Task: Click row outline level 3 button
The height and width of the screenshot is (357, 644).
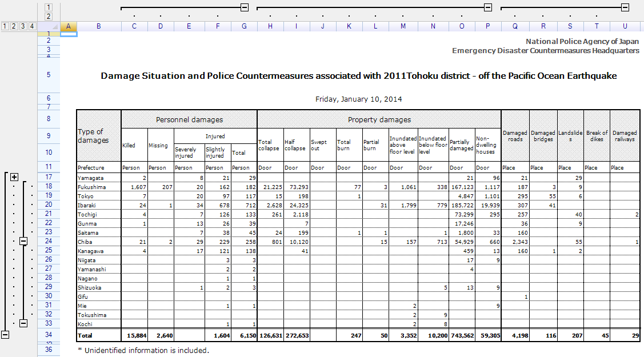Action: click(23, 26)
